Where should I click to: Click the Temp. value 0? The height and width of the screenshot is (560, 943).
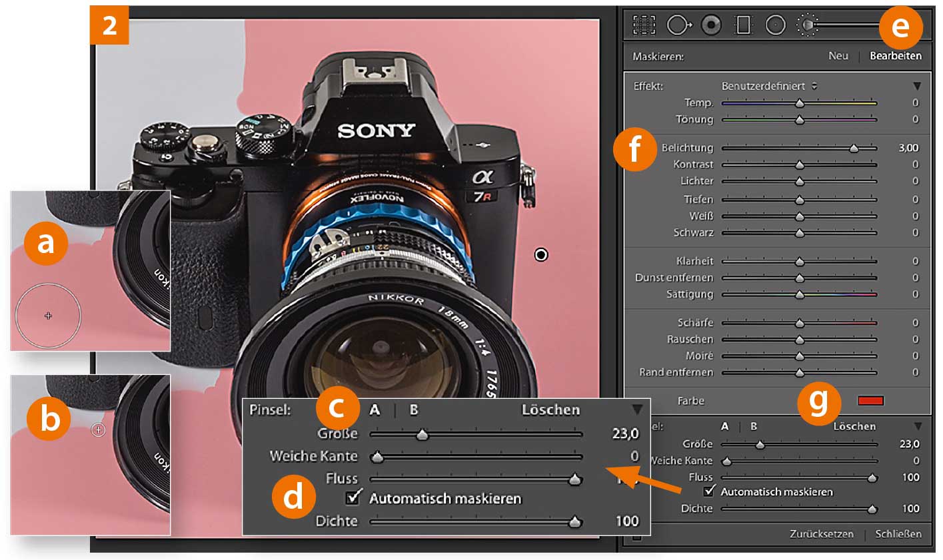tap(916, 103)
